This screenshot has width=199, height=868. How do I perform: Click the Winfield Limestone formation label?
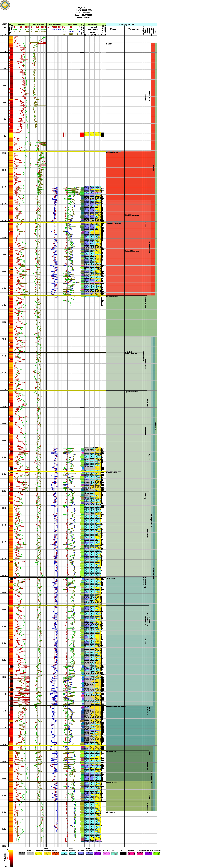(x=131, y=215)
